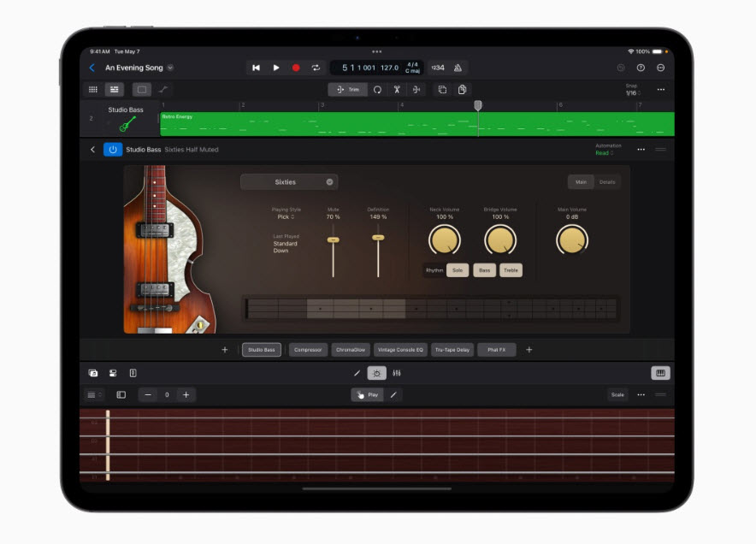Click the Main Volume knob

click(572, 240)
